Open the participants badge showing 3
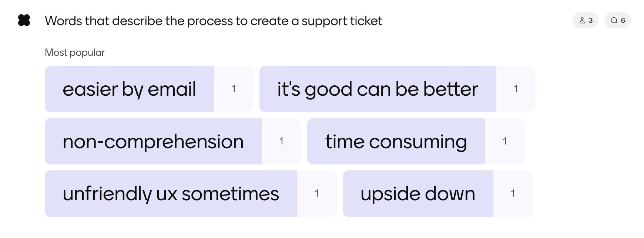644x238 pixels. tap(586, 20)
